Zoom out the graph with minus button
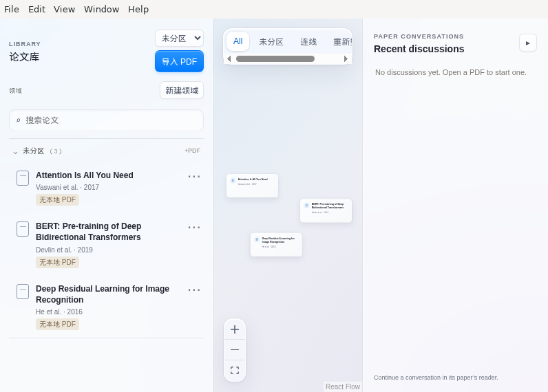The width and height of the screenshot is (548, 392). [235, 350]
